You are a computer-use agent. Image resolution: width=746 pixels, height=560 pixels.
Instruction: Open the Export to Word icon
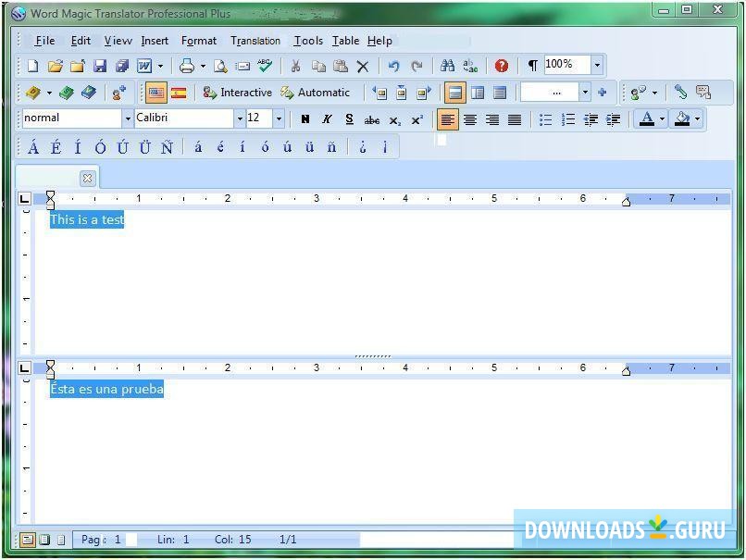coord(145,65)
